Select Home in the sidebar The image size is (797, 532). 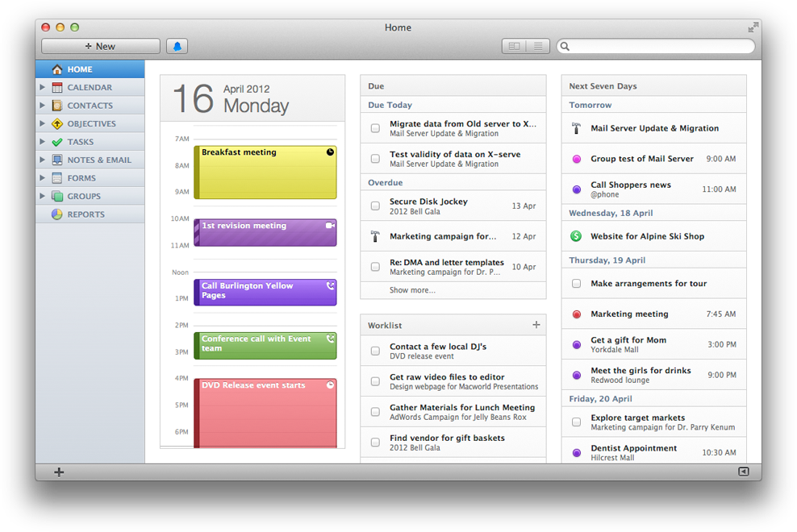(x=90, y=69)
